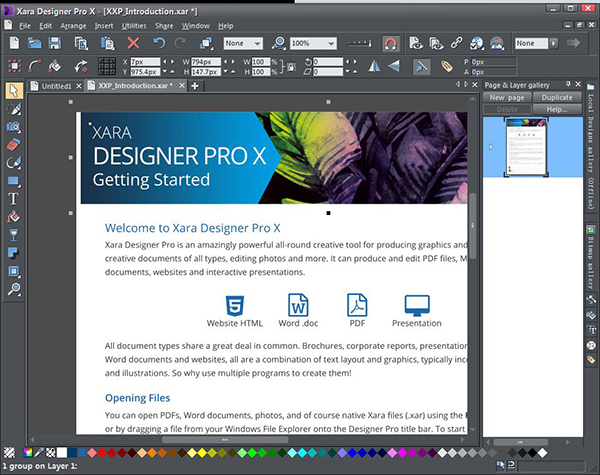Select the Fill tool
The width and height of the screenshot is (600, 475).
tap(14, 217)
